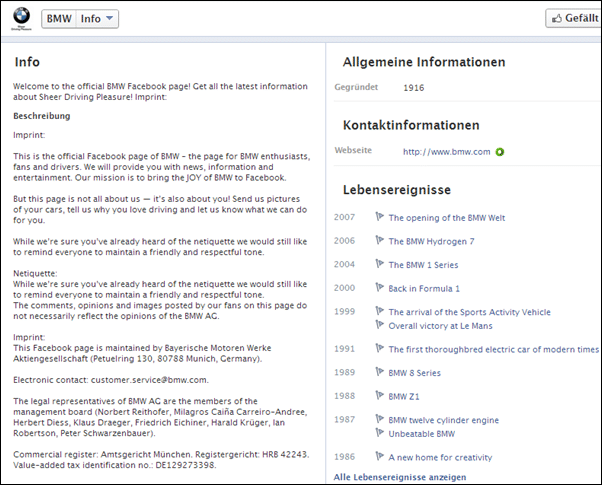Screen dimensions: 602x485
Task: Click the Netiquette: label in description
Action: tap(35, 273)
